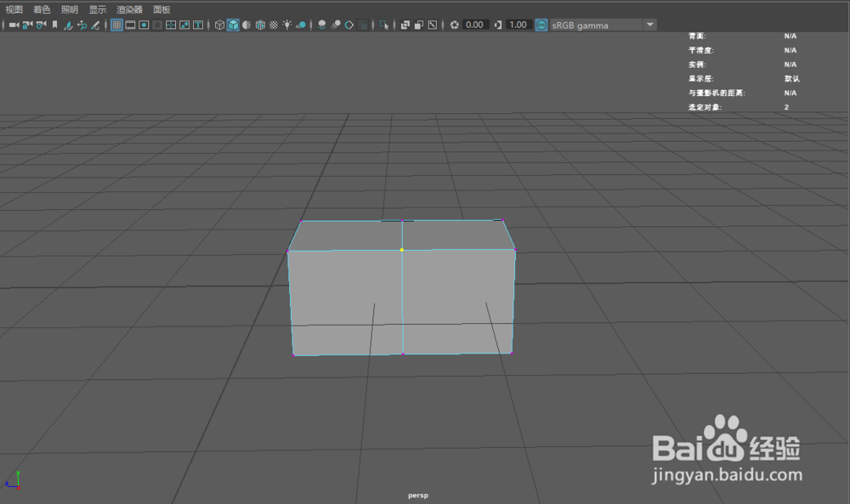Click the exposure value field 0.00
The width and height of the screenshot is (850, 504).
point(475,25)
